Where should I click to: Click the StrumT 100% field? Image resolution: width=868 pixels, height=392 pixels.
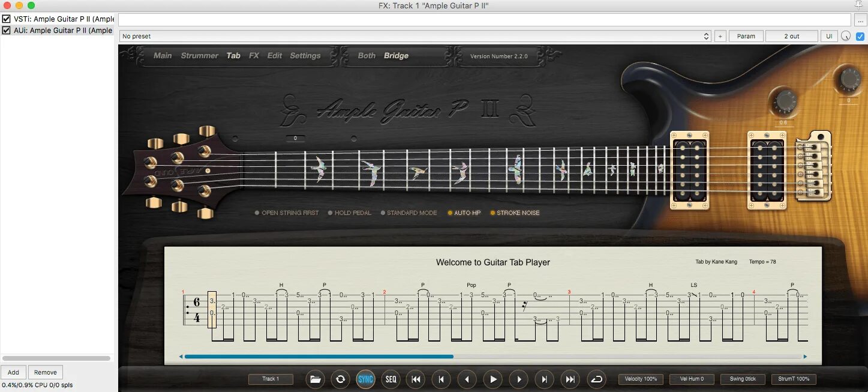click(x=794, y=379)
